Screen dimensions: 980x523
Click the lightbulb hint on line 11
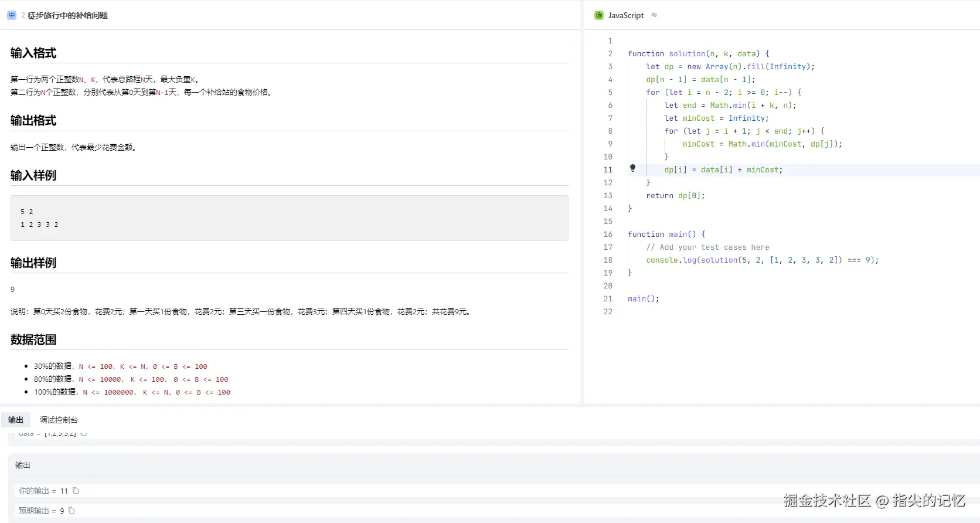coord(632,168)
